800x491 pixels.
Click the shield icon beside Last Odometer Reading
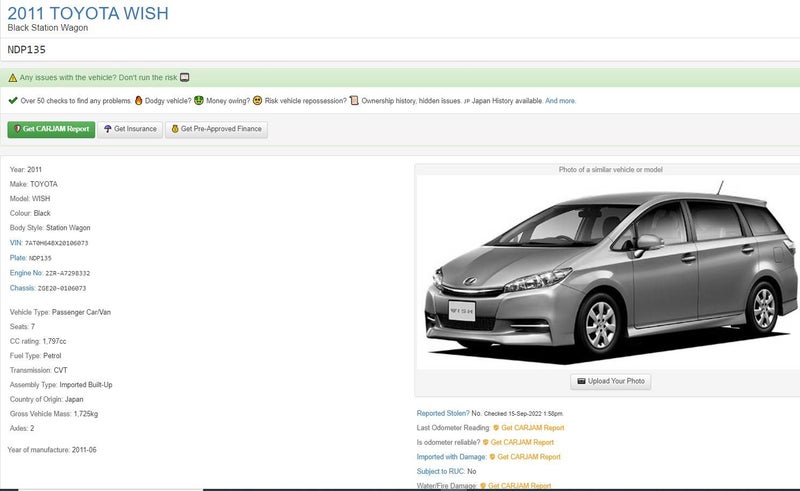coord(496,428)
